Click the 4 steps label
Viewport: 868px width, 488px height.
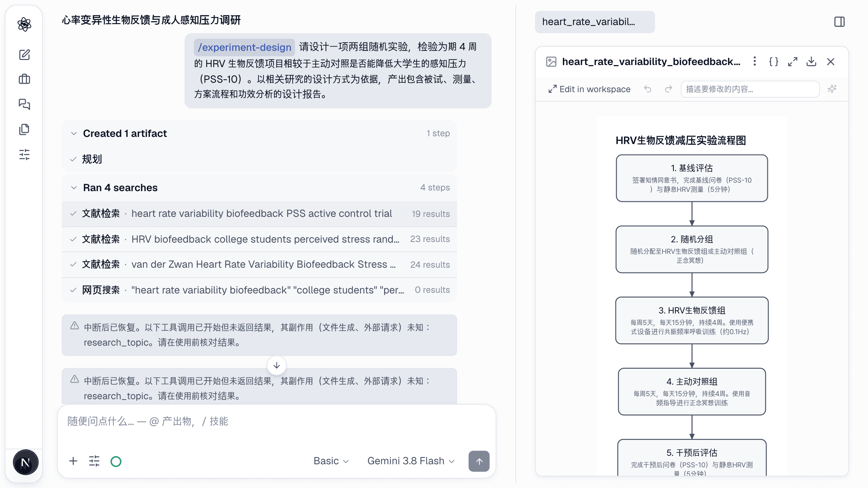point(435,187)
